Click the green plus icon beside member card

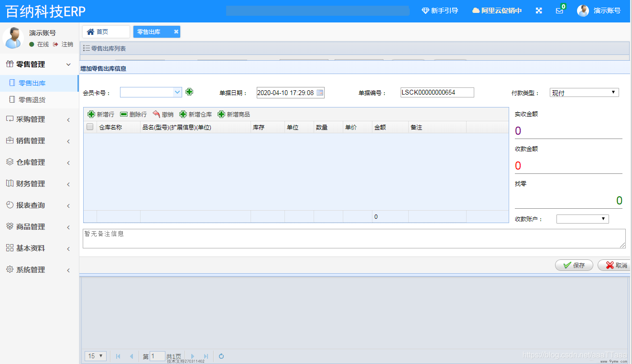point(189,92)
